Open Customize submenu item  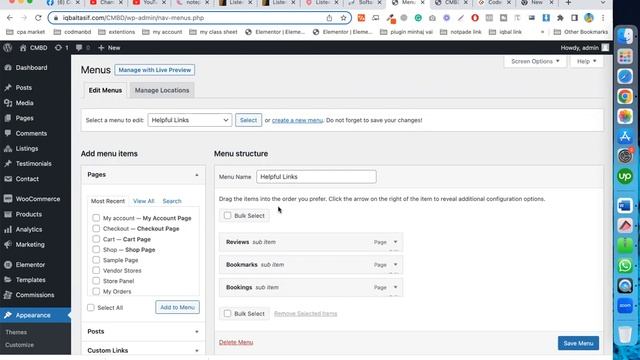(x=19, y=345)
